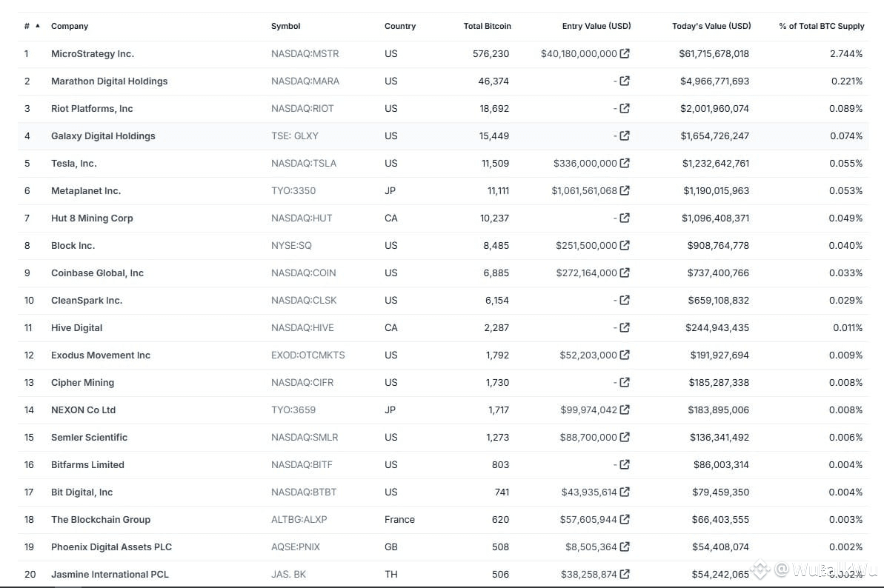Open Tesla, Inc. company name
The height and width of the screenshot is (588, 884).
(74, 164)
